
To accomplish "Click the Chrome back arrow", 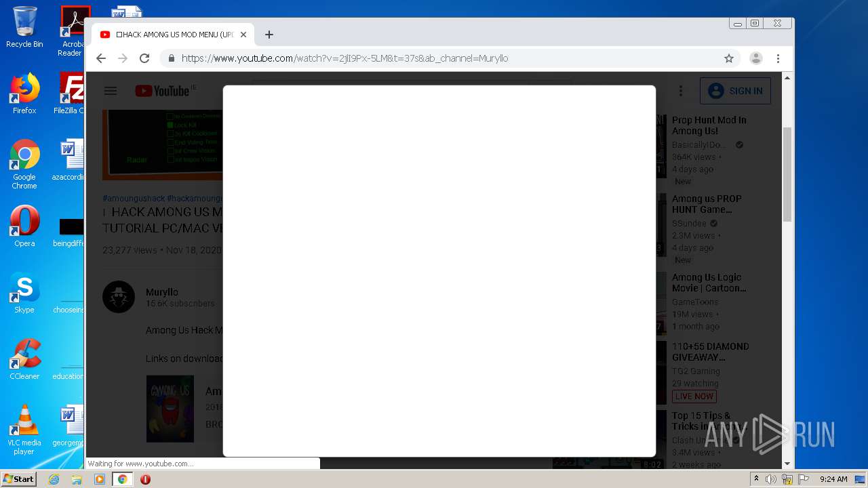I will click(101, 58).
